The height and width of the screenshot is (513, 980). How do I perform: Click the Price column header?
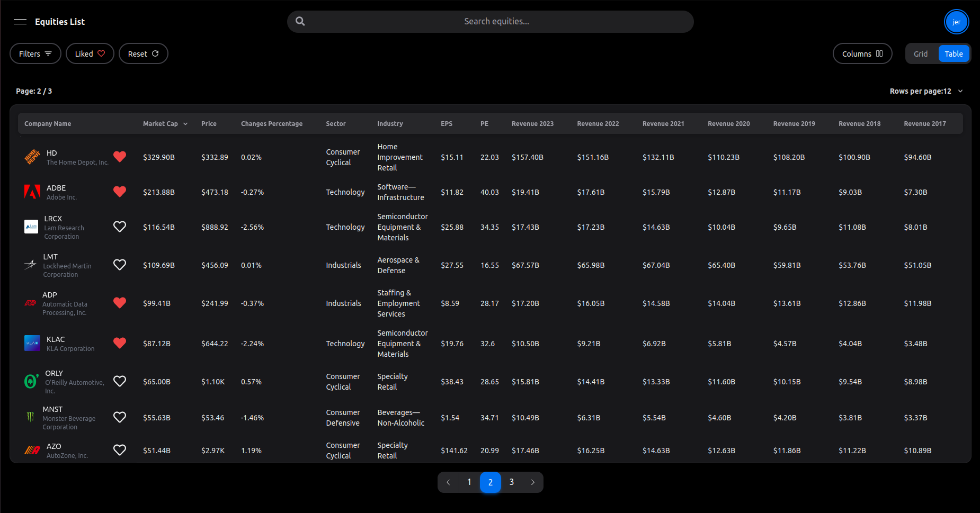click(x=209, y=124)
